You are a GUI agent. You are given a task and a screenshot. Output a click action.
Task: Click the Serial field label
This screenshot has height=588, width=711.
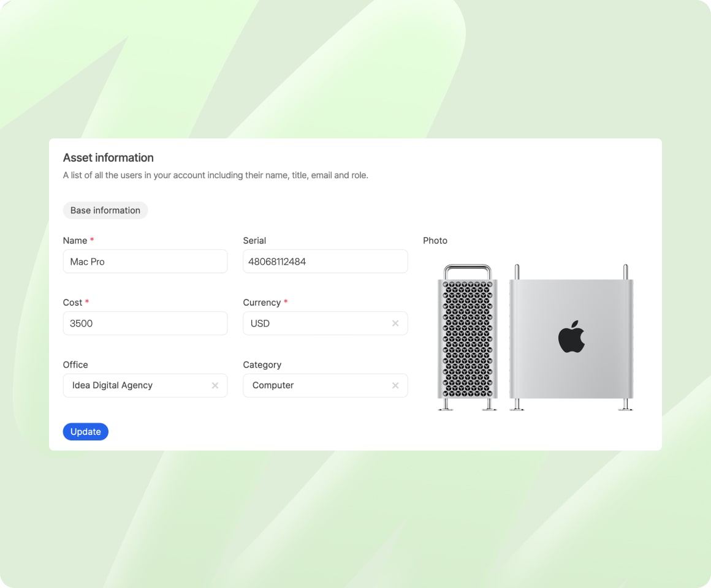tap(254, 241)
